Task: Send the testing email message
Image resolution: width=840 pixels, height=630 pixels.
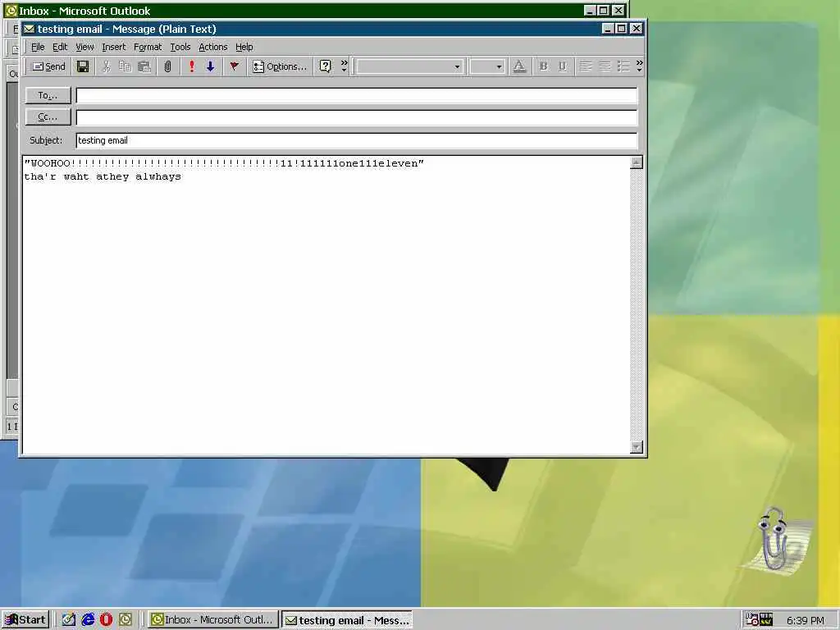Action: (48, 66)
